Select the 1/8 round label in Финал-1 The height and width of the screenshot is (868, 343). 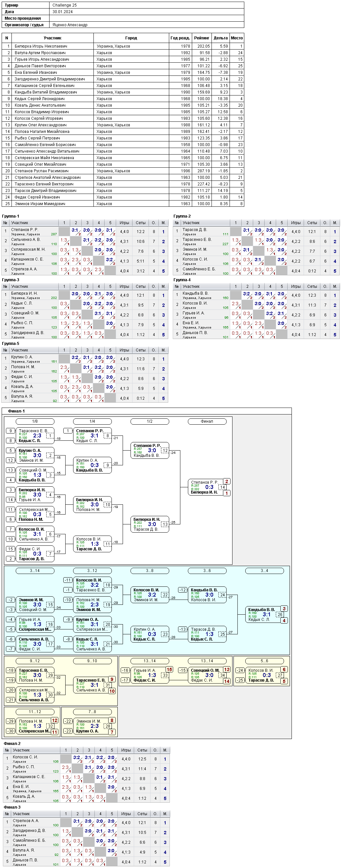(35, 421)
